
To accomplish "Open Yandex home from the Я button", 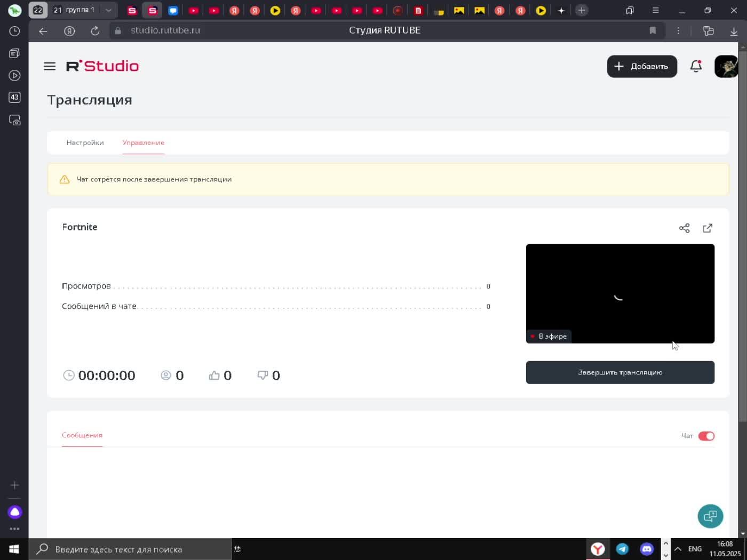I will [69, 31].
